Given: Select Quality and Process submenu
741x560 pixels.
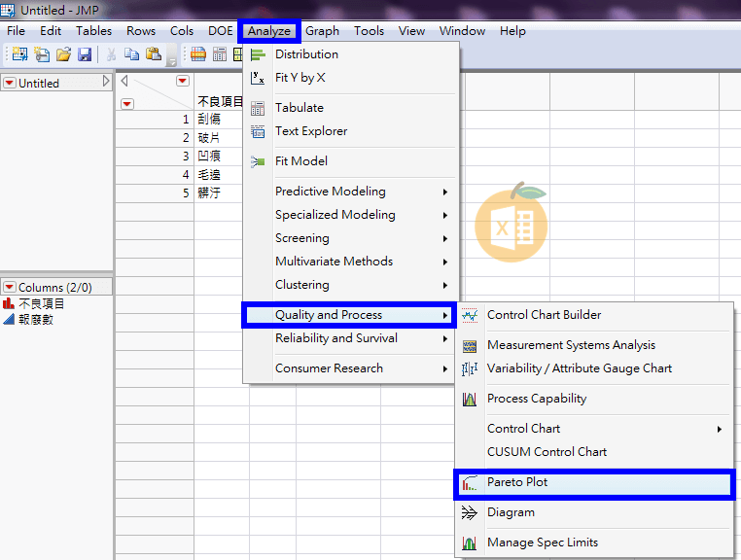Looking at the screenshot, I should [x=350, y=315].
